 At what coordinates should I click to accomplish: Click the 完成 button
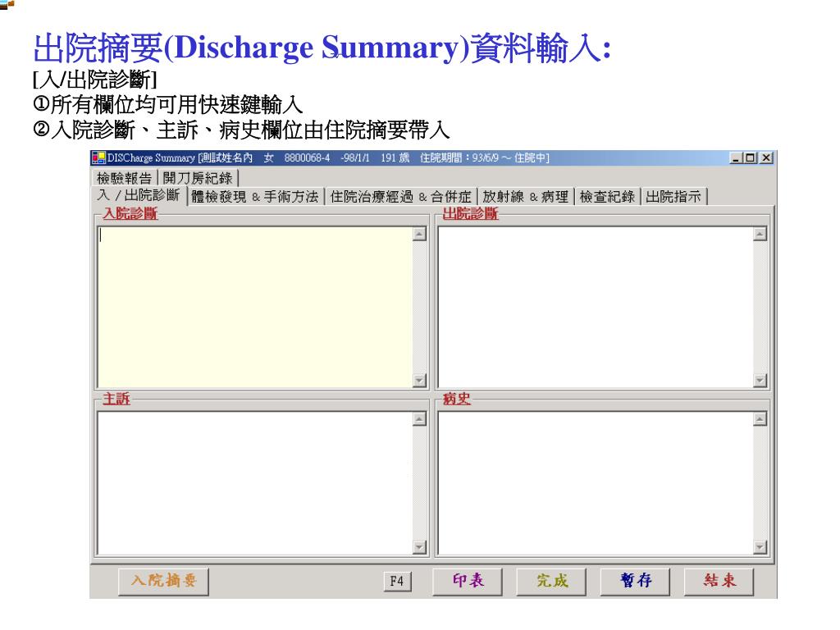pos(551,582)
